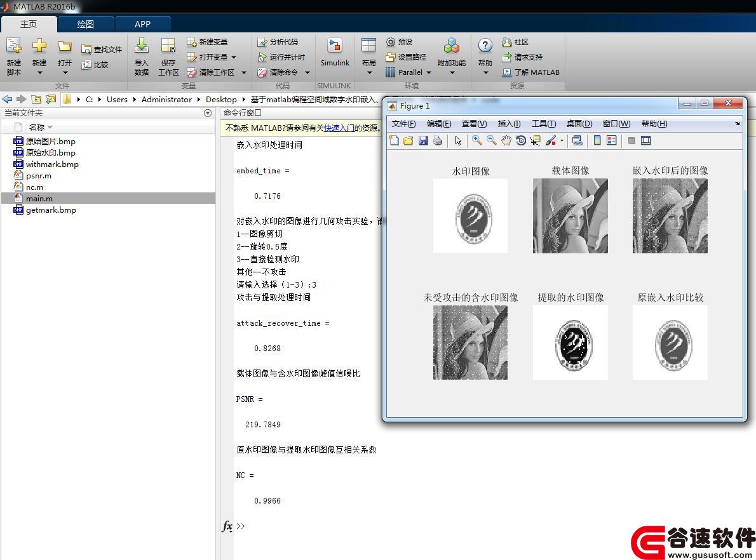Viewport: 756px width, 560px height.
Task: Open Current Folder panel actions menu
Action: (208, 113)
